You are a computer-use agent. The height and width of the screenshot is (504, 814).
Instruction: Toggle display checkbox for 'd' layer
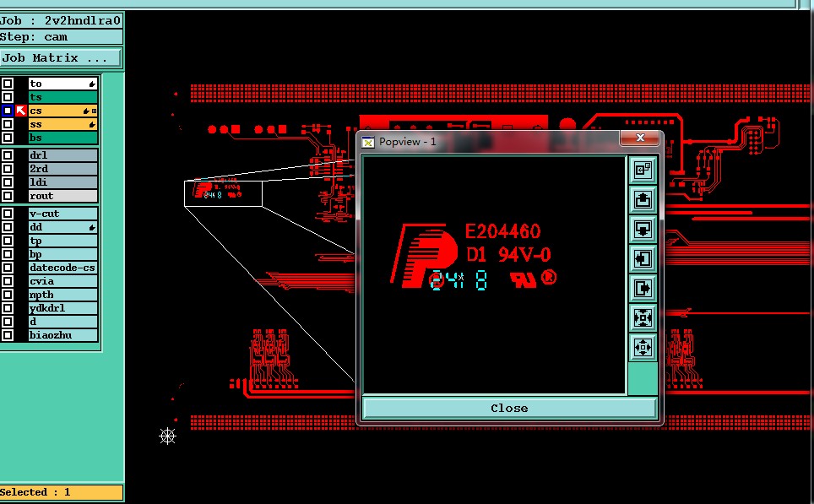(x=8, y=322)
